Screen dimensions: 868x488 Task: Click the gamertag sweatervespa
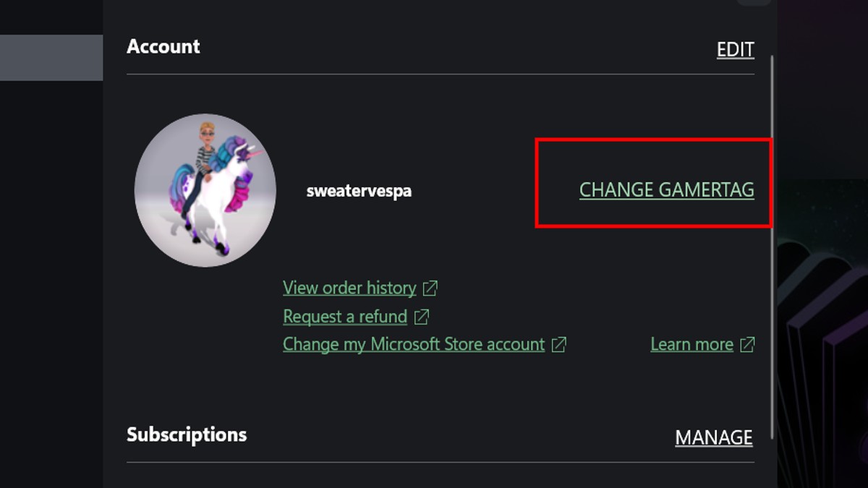[359, 191]
